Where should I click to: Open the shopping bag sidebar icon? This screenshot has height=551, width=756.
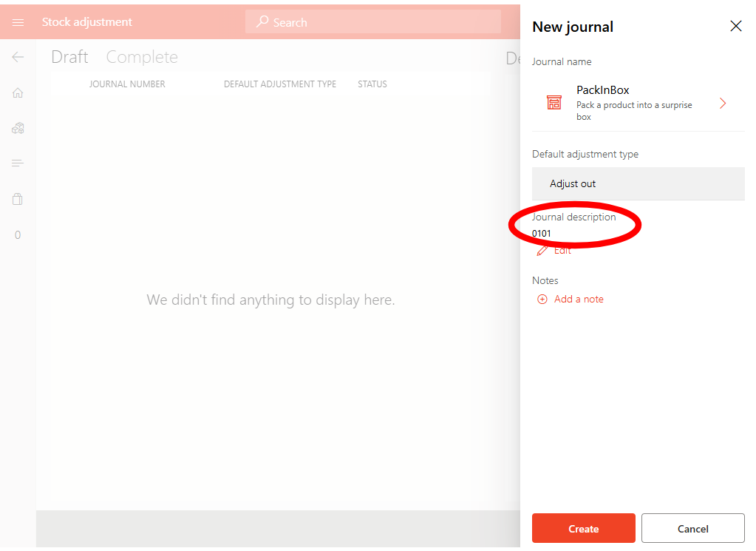(18, 199)
